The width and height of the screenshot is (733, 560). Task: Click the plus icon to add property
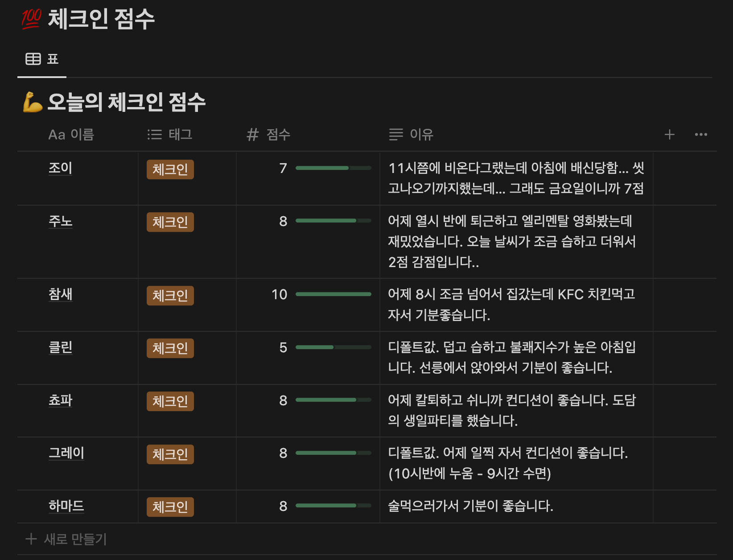tap(669, 135)
